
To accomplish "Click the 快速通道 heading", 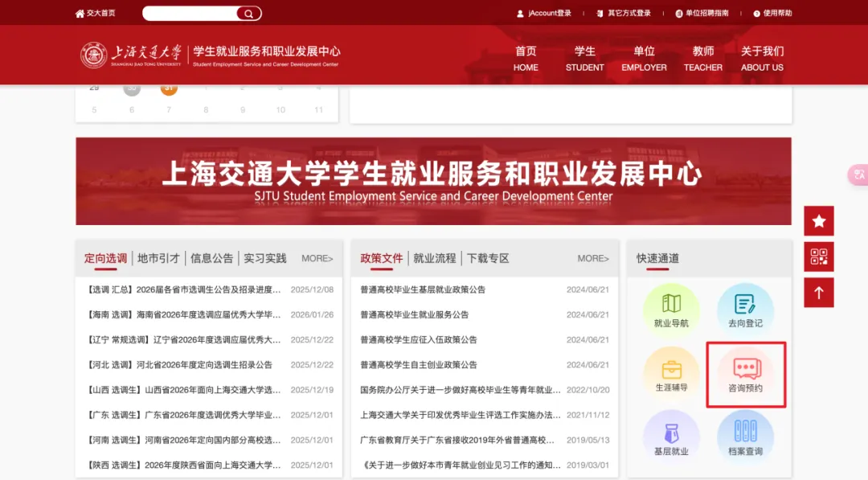I will click(x=657, y=258).
